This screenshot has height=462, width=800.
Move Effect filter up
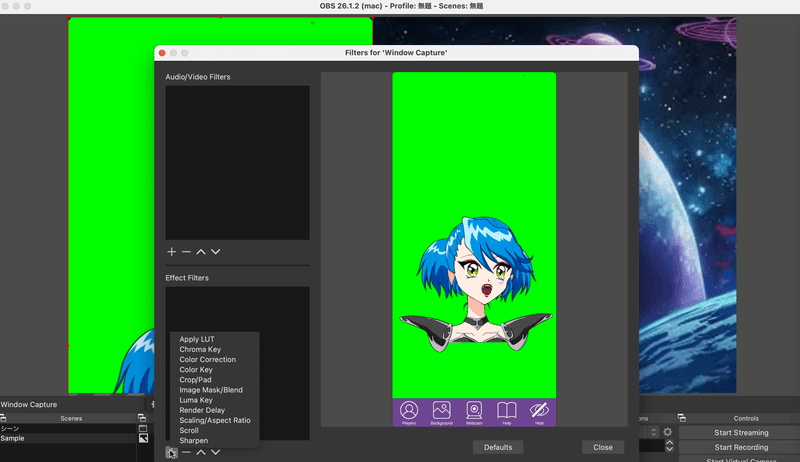click(x=201, y=452)
